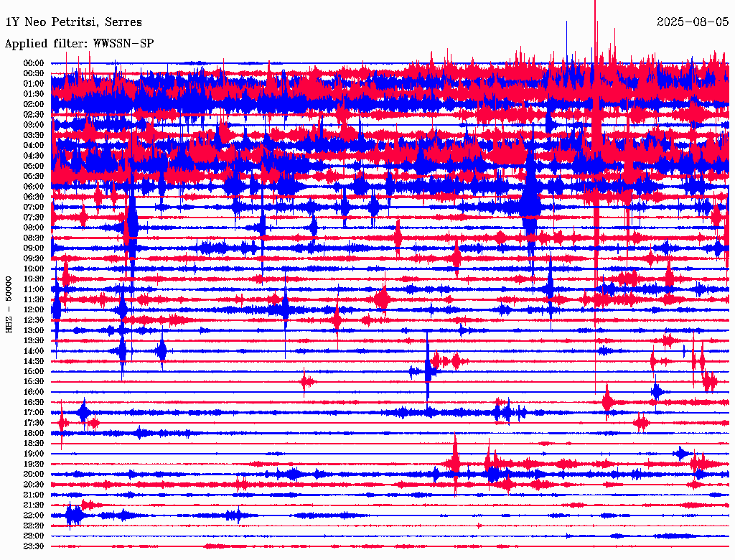This screenshot has width=735, height=560.
Task: Select the 04:00 time label
Action: click(34, 146)
